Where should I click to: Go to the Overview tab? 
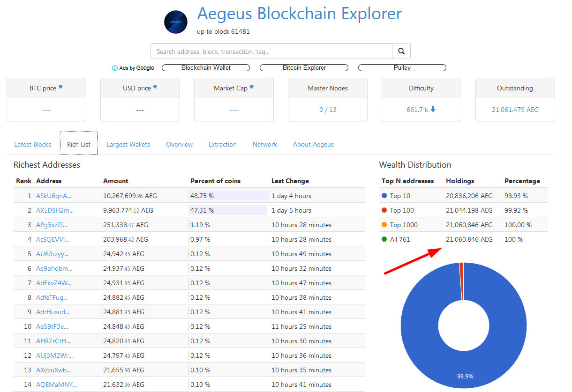point(179,144)
